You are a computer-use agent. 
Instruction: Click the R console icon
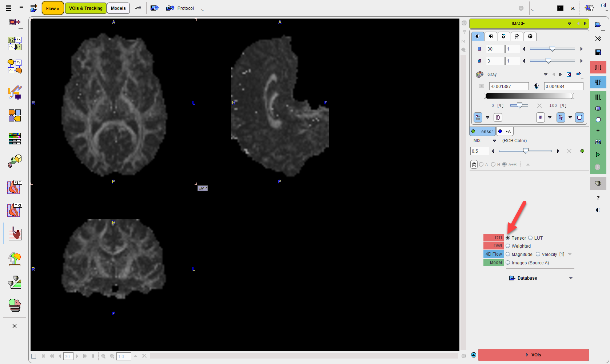tap(573, 8)
